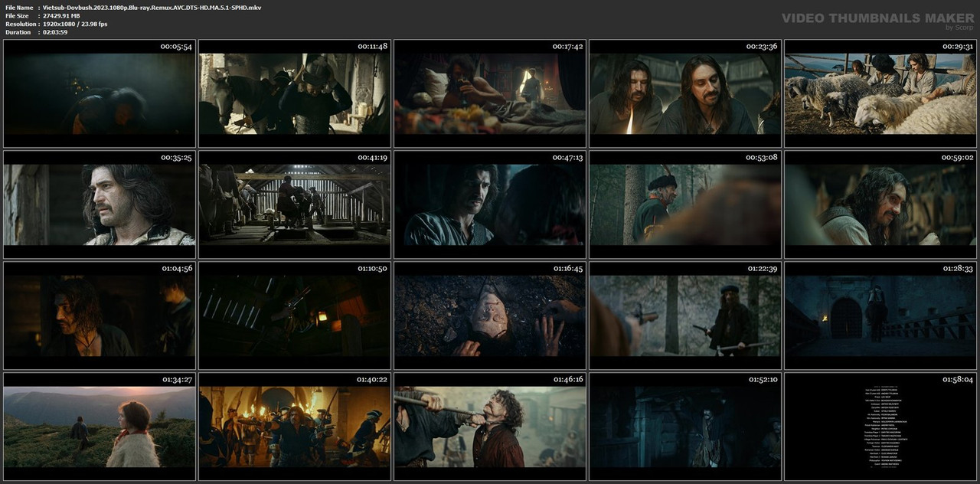980x484 pixels.
Task: Open the thumbnail at 01:46:16
Action: tap(490, 427)
